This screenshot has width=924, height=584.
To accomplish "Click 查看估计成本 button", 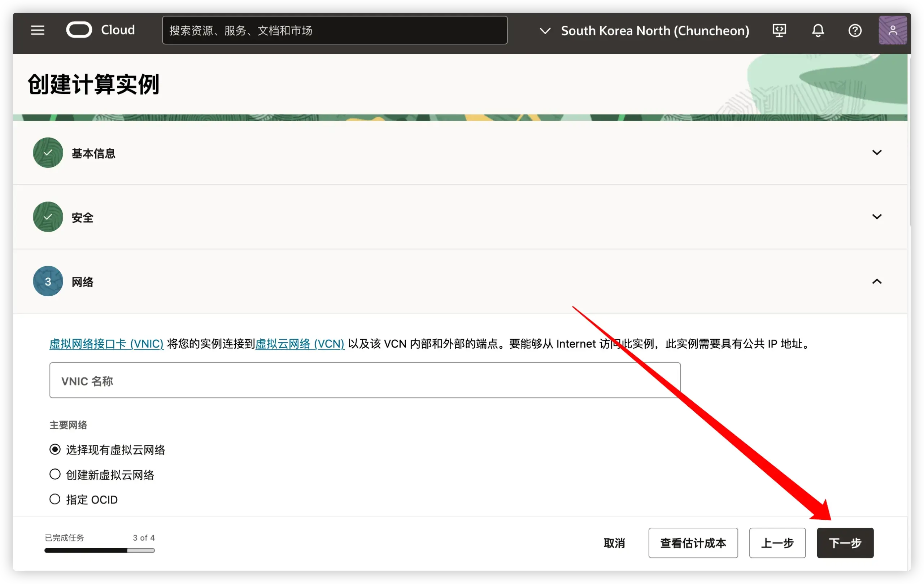I will click(693, 543).
